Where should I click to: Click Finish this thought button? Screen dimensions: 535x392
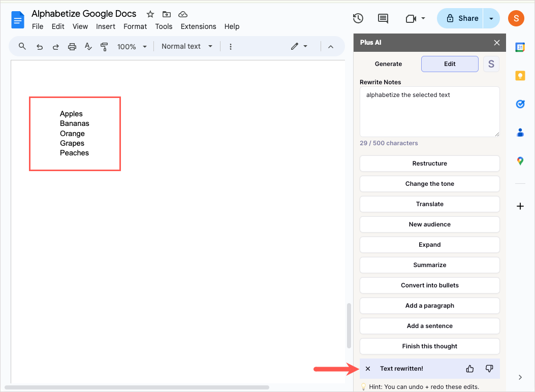point(429,346)
